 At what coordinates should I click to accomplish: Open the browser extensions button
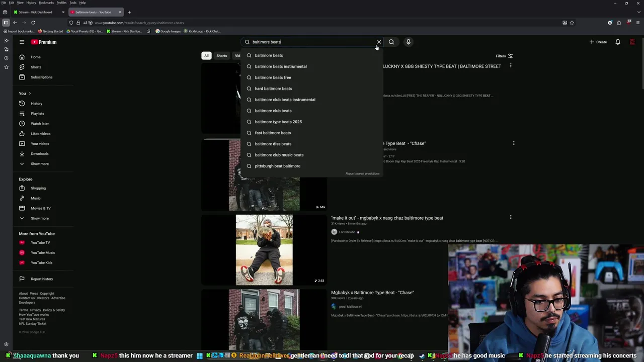click(619, 23)
